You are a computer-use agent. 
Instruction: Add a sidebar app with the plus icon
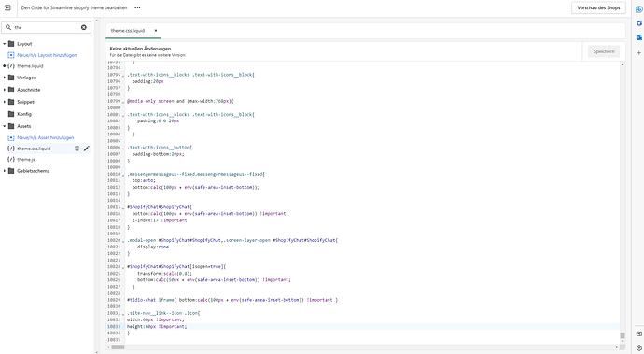pos(639,52)
